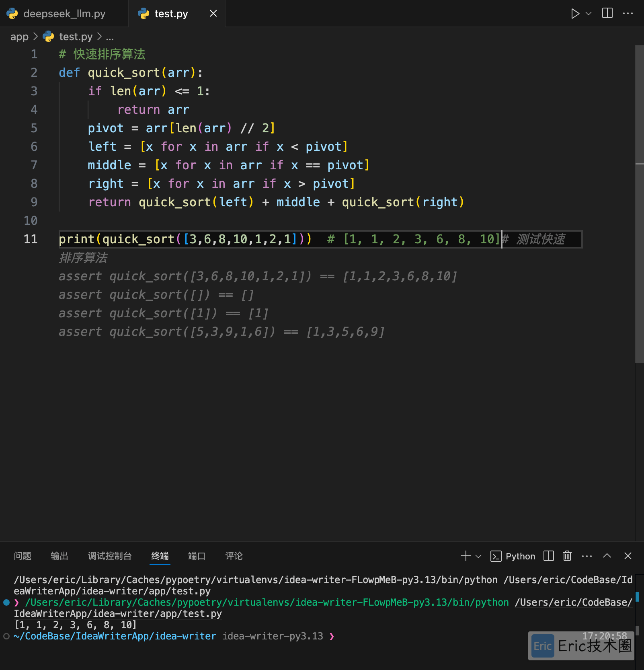The image size is (644, 670).
Task: Open editor more actions menu
Action: pos(628,13)
